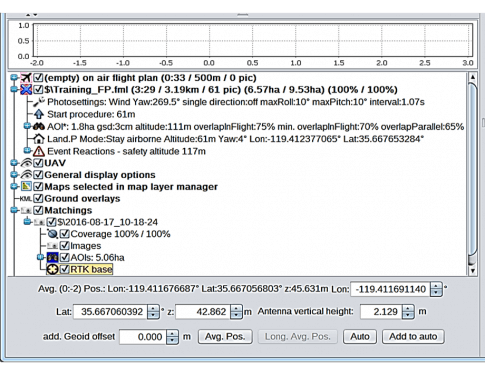This screenshot has height=375, width=485.
Task: Click the map icon of Maps selected row
Action: point(26,186)
